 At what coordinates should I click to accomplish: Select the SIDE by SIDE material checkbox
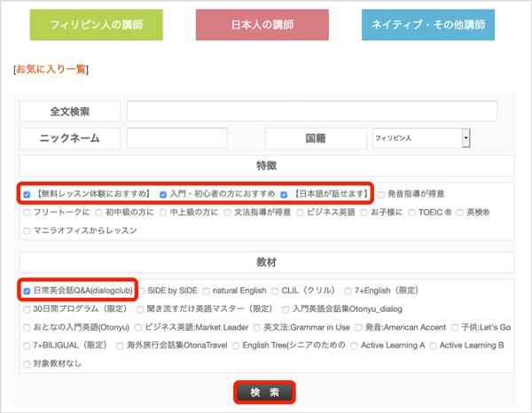coord(143,291)
